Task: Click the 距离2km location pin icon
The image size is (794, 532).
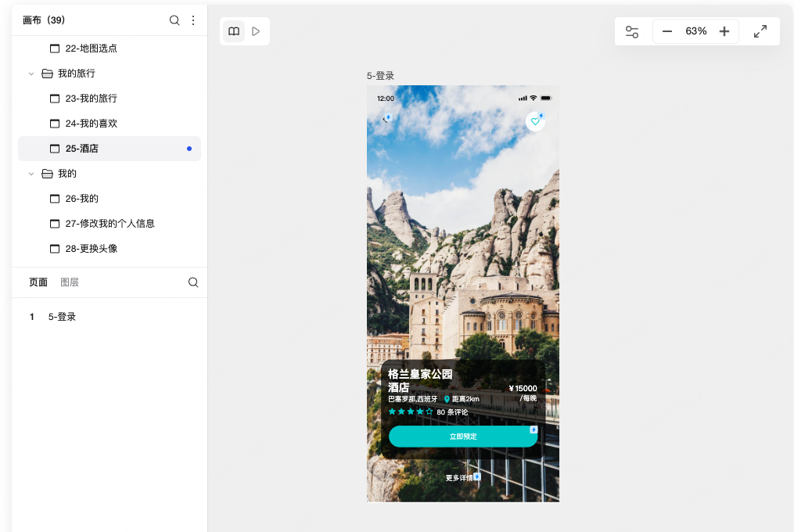Action: click(x=447, y=399)
